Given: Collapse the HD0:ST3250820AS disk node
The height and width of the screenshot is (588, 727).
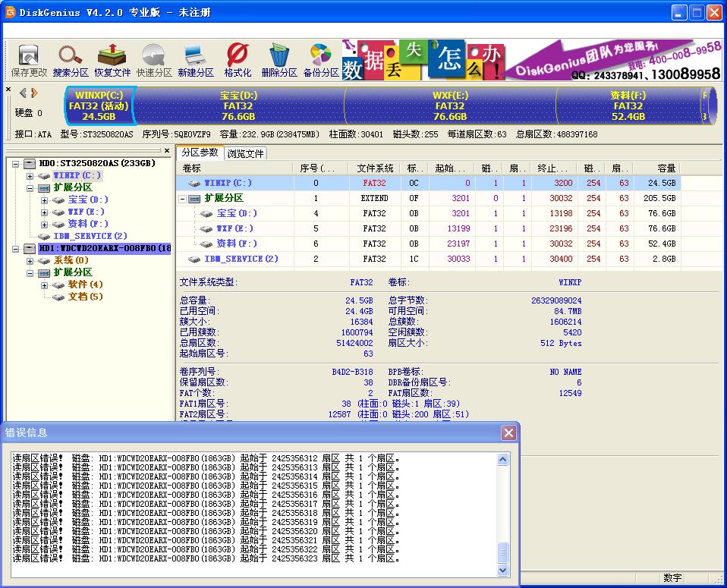Looking at the screenshot, I should [x=16, y=164].
